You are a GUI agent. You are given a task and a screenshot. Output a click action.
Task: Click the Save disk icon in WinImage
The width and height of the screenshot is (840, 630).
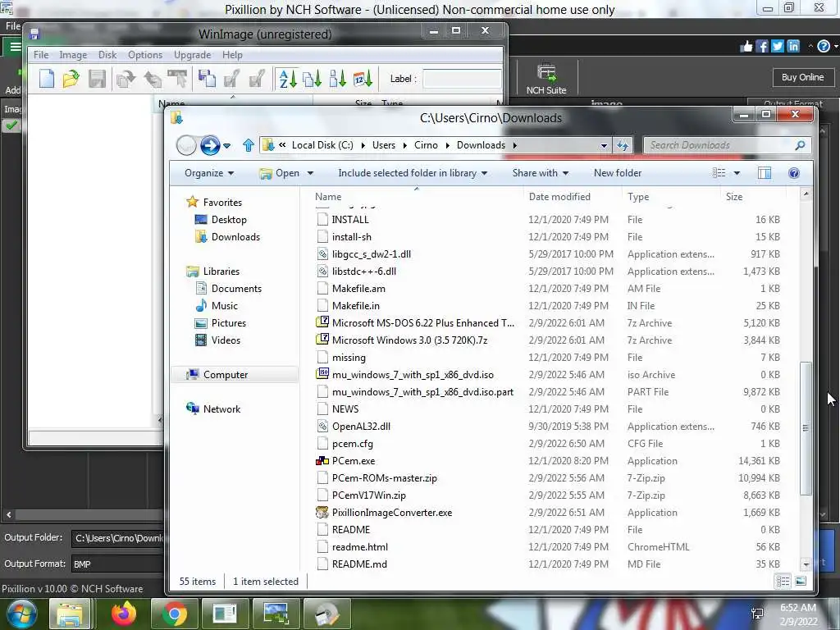[x=97, y=79]
